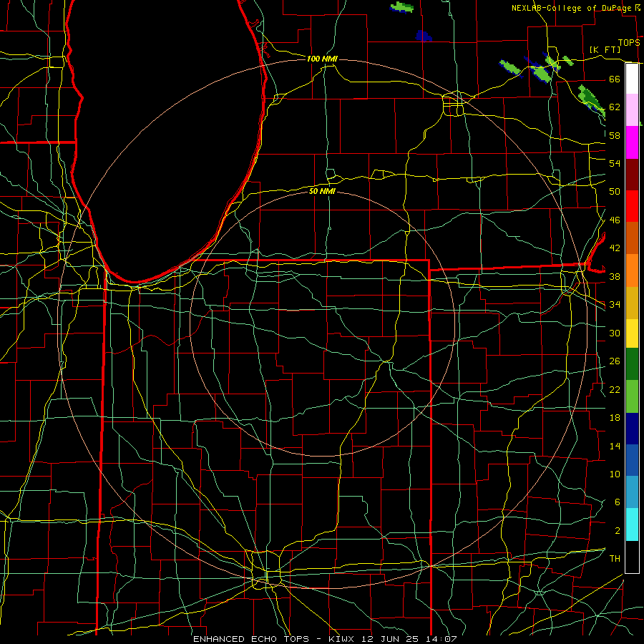
Task: Click the magenta legend swatch
Action: (x=632, y=142)
